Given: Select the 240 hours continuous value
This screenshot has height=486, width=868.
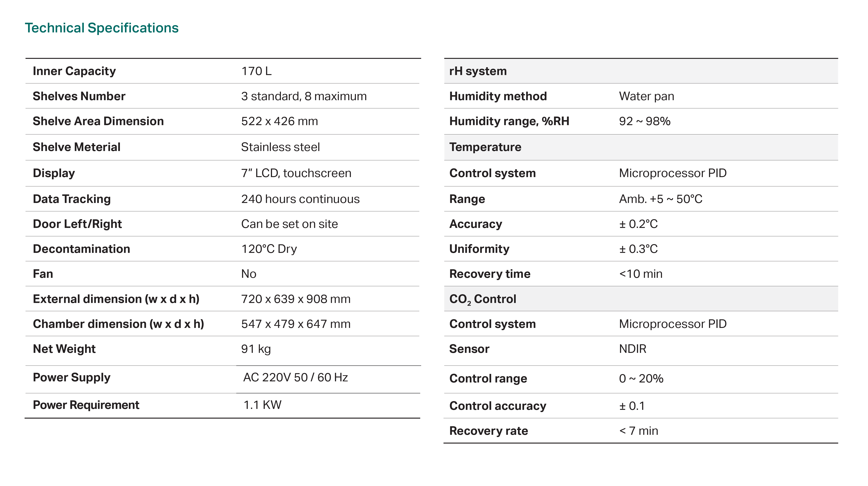Looking at the screenshot, I should (300, 199).
